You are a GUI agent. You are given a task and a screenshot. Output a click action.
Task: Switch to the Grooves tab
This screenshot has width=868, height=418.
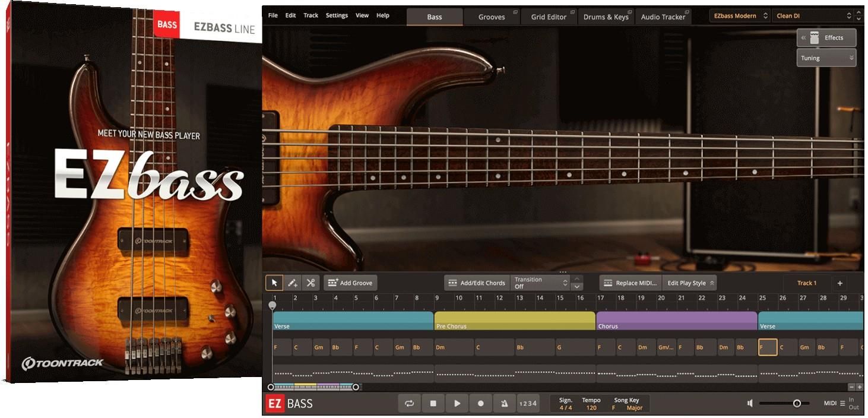click(492, 17)
